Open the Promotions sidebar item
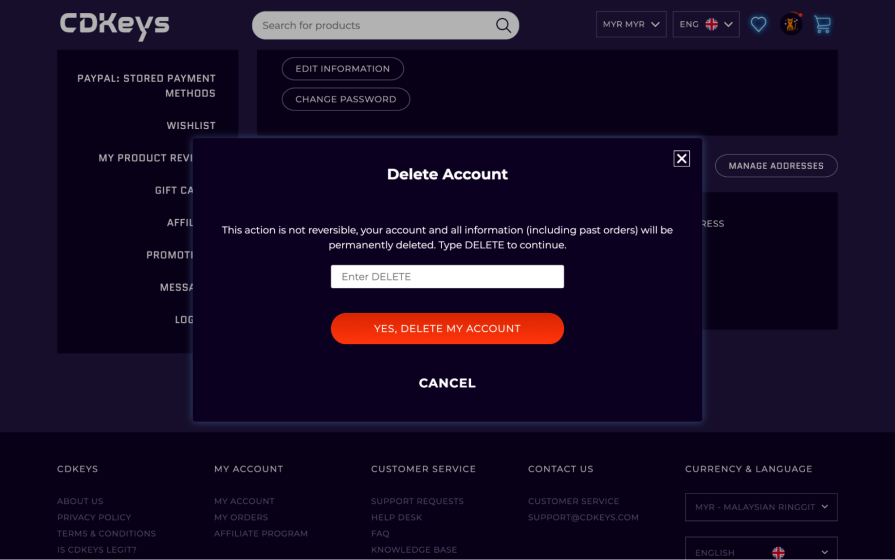This screenshot has height=560, width=895. tap(170, 255)
